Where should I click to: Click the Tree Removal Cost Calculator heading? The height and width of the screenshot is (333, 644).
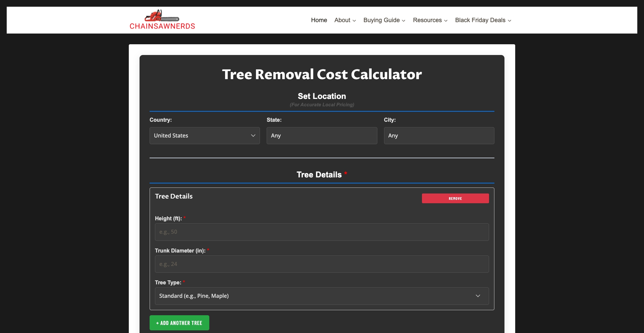point(322,74)
